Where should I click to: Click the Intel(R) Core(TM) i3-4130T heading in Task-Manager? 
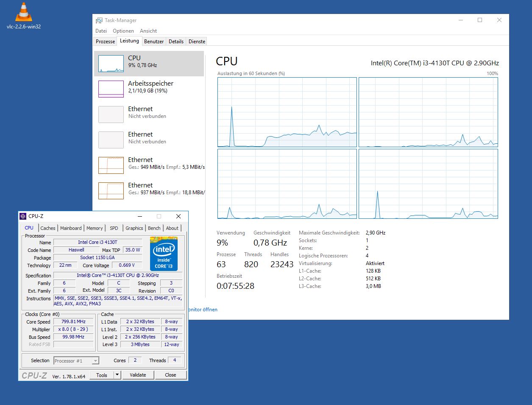[x=435, y=63]
